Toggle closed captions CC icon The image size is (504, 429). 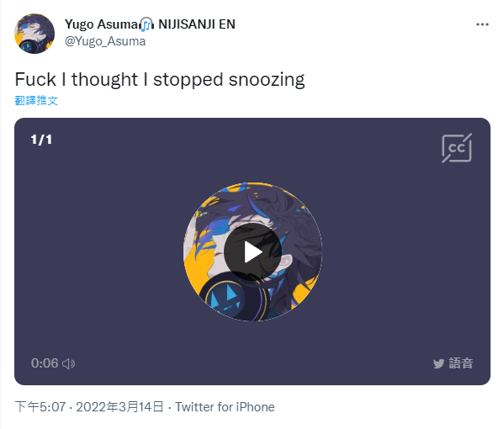[457, 148]
